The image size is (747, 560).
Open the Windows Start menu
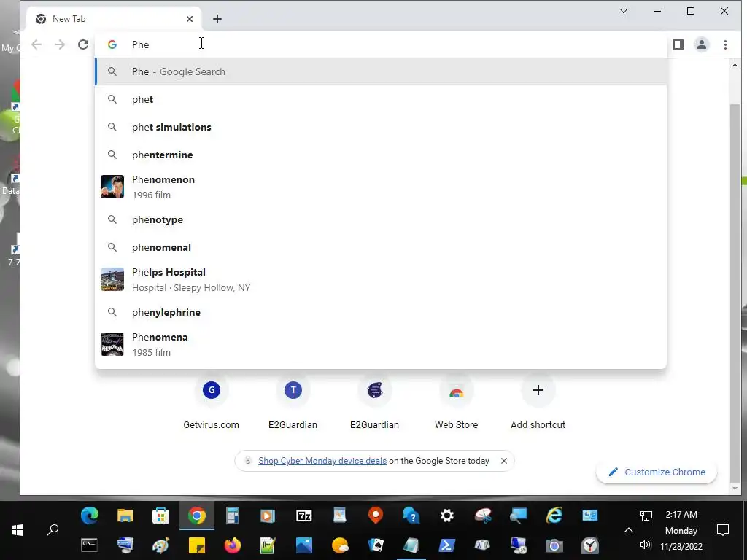pyautogui.click(x=18, y=530)
